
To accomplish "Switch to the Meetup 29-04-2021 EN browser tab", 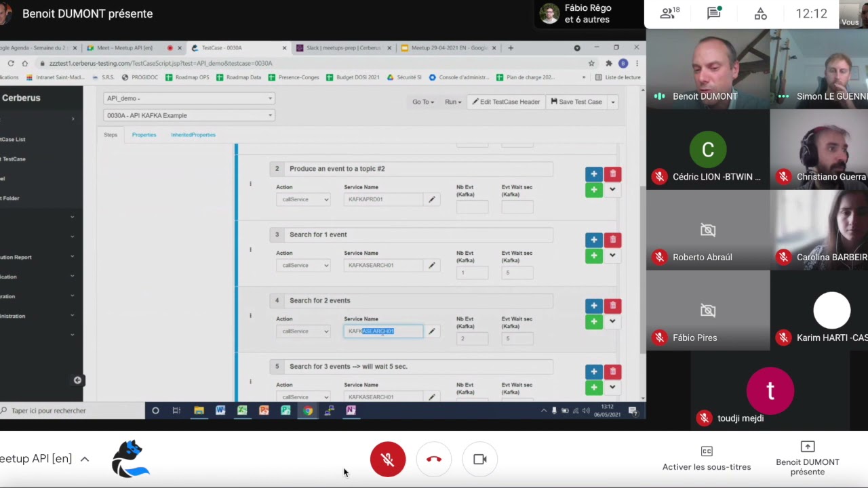I will click(x=450, y=48).
